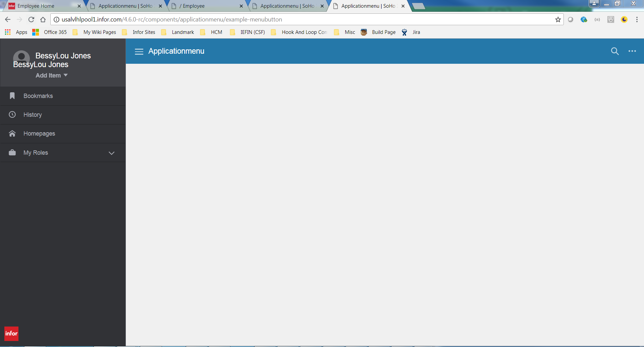View site information icon in address bar
This screenshot has height=347, width=644.
pos(56,19)
